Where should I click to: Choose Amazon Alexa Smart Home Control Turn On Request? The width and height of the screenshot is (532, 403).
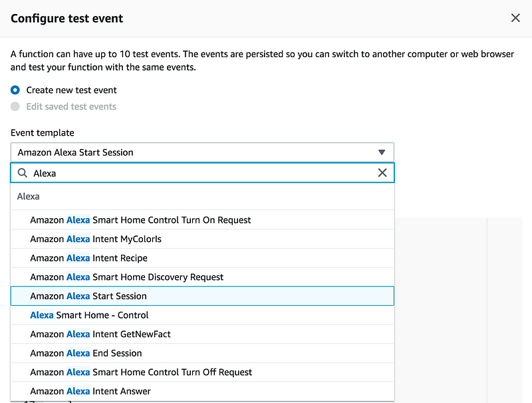click(x=140, y=219)
